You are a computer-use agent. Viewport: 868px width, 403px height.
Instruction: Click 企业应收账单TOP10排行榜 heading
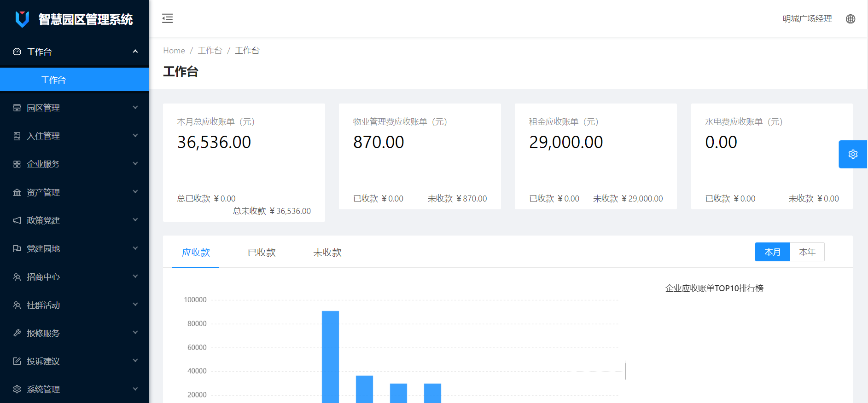(x=714, y=288)
